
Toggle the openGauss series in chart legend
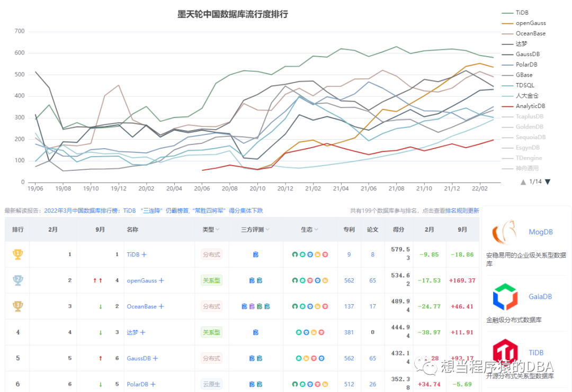click(x=524, y=23)
